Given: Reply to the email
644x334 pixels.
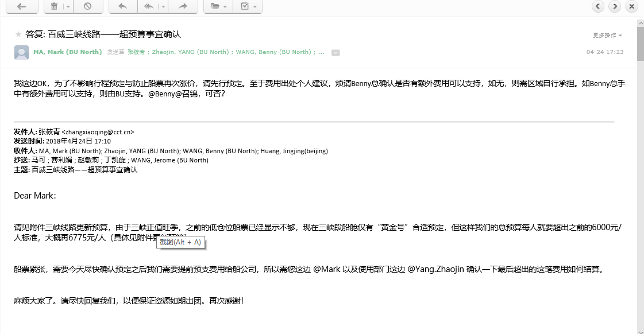Looking at the screenshot, I should pos(122,6).
